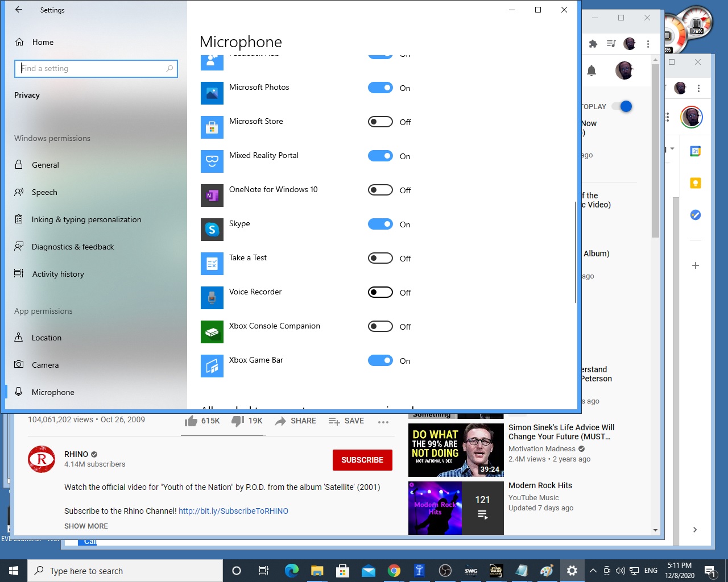This screenshot has width=728, height=582.
Task: Open Simon Sinek's Life Advice video title
Action: pyautogui.click(x=561, y=432)
